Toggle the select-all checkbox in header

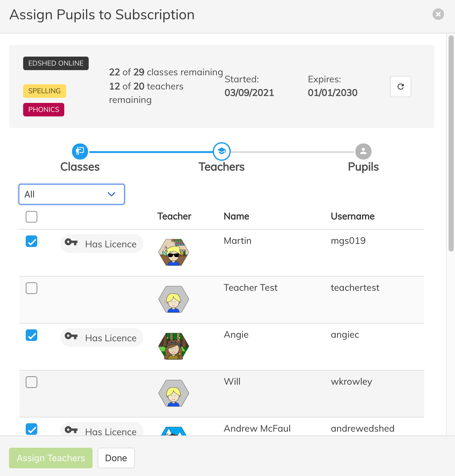[31, 217]
